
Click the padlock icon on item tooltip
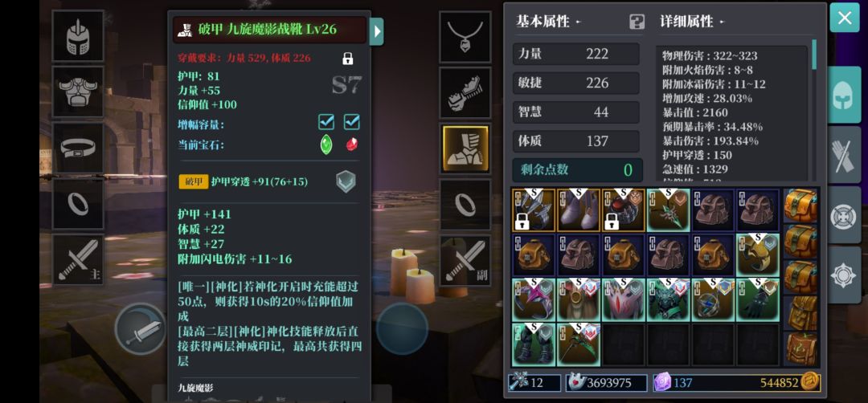click(x=348, y=58)
